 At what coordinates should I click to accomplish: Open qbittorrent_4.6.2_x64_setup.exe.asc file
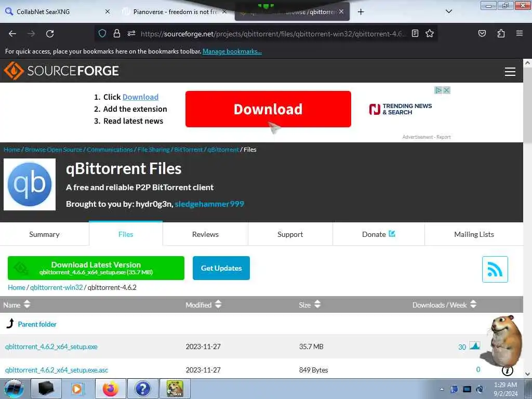coord(57,370)
